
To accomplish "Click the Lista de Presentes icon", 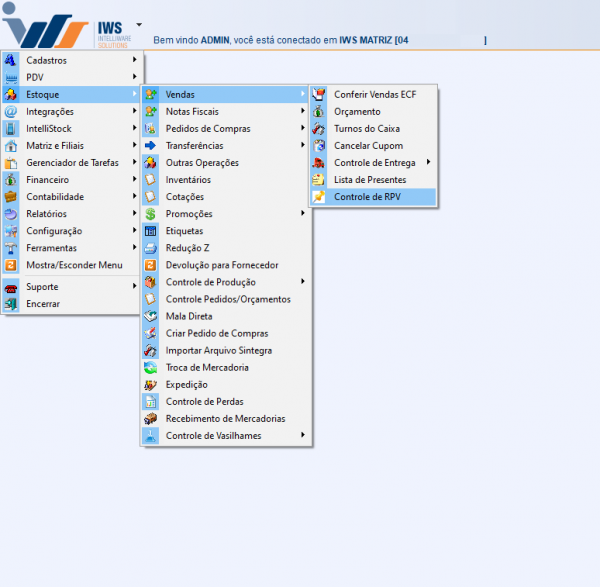I will pos(319,180).
